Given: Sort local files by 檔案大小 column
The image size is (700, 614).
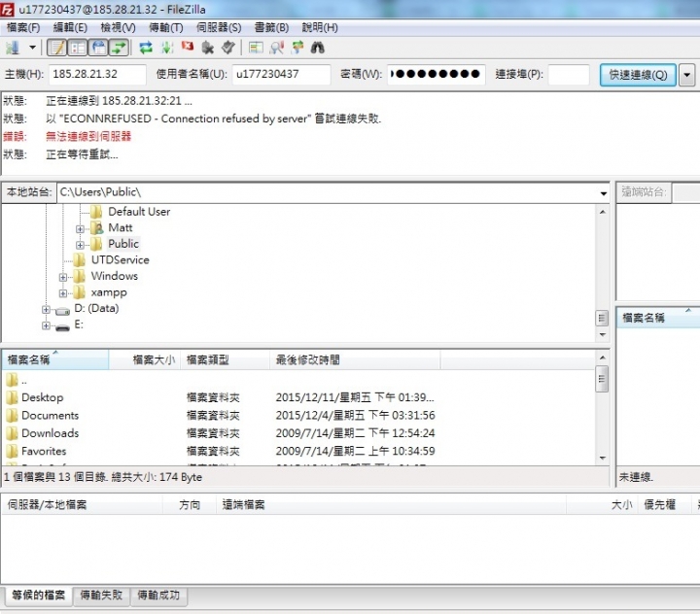Looking at the screenshot, I should [x=144, y=359].
